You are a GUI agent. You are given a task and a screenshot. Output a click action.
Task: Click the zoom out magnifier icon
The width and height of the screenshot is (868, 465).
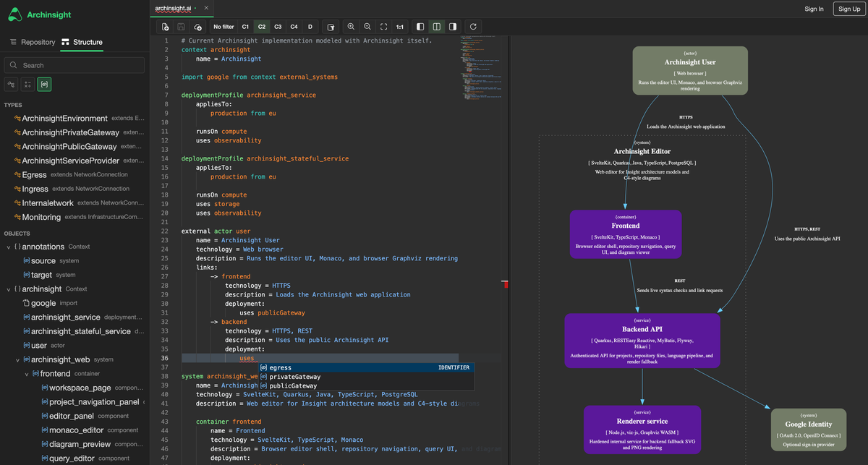(x=367, y=27)
